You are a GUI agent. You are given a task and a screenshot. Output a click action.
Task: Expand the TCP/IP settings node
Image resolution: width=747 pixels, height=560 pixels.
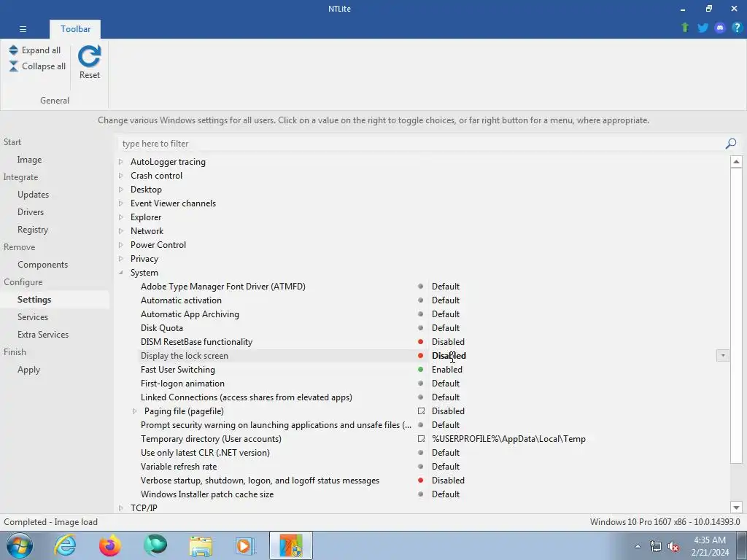[121, 508]
